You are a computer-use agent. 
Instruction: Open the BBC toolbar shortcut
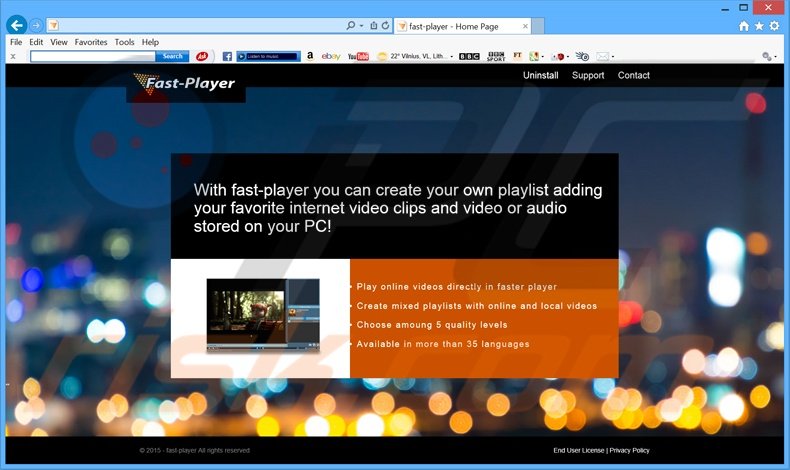coord(469,56)
